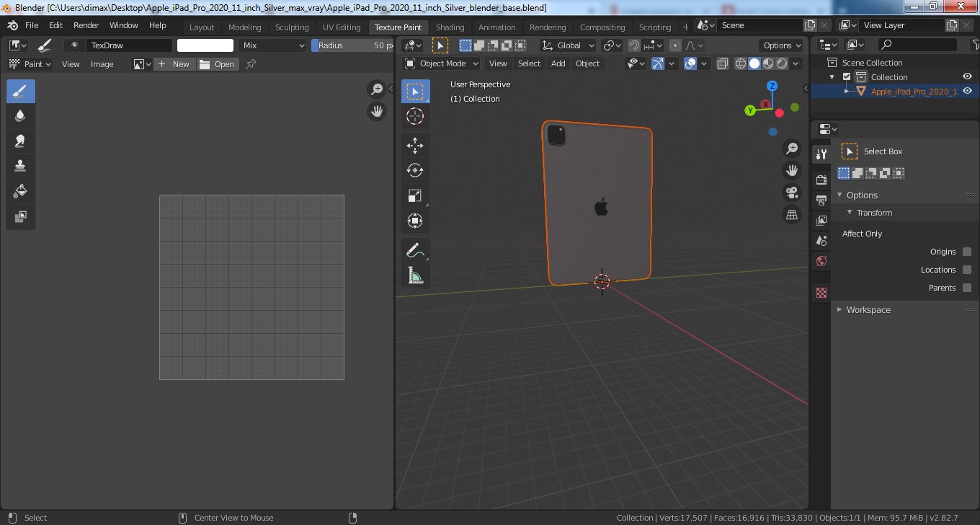Activate the Annotate pencil tool
Image resolution: width=980 pixels, height=525 pixels.
pos(415,250)
